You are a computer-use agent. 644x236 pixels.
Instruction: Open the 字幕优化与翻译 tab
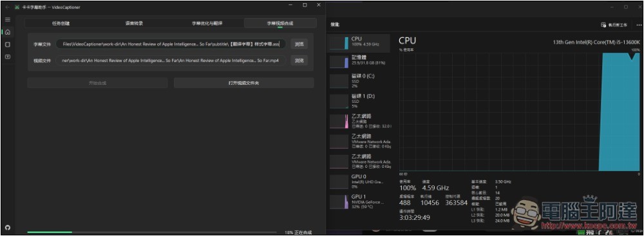point(207,23)
